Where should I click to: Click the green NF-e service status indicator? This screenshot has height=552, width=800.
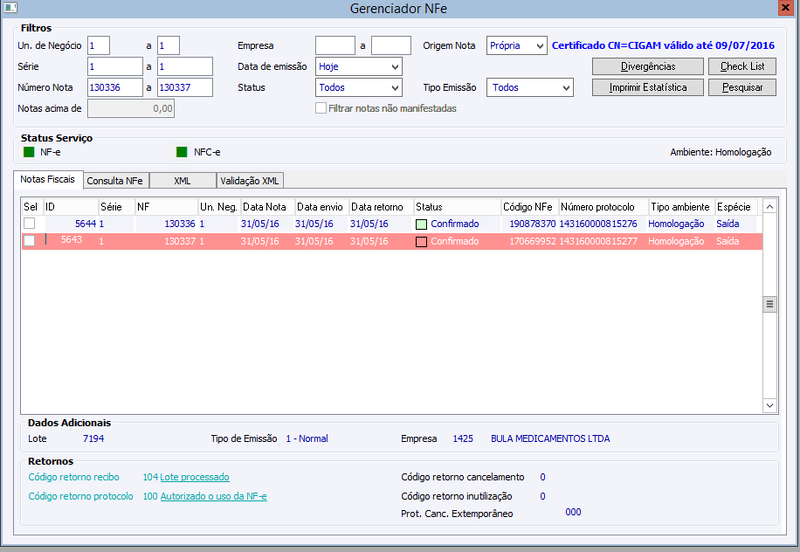[x=29, y=152]
